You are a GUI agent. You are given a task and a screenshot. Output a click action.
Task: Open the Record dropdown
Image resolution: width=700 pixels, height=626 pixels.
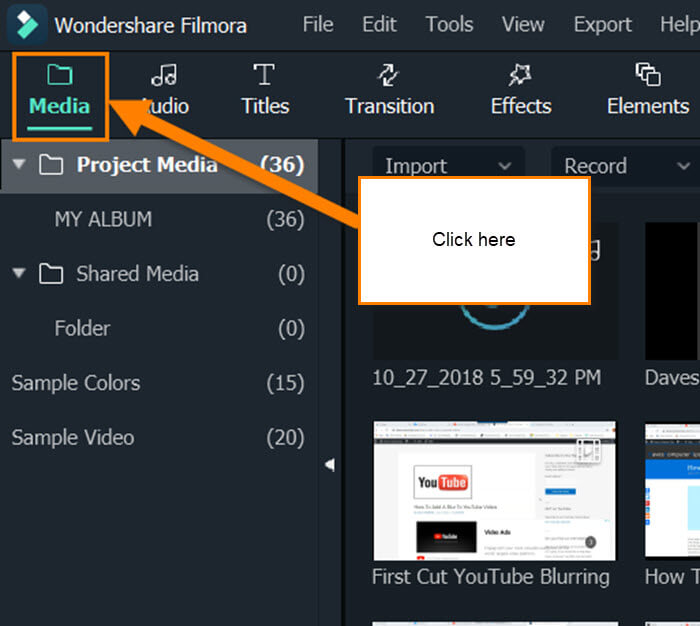pos(625,166)
